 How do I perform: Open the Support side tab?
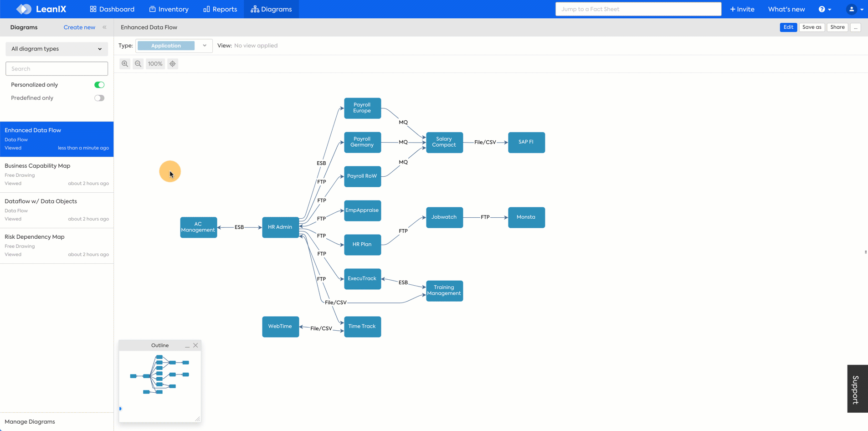click(x=857, y=389)
